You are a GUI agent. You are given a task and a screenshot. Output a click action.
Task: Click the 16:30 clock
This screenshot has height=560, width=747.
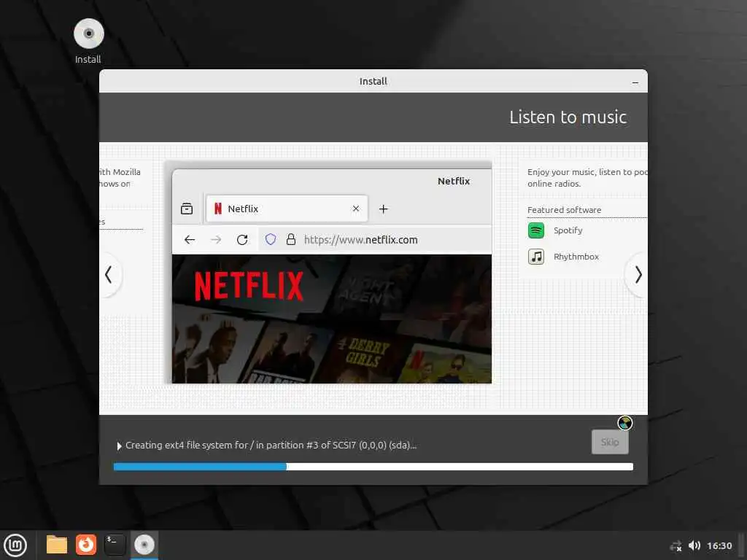[719, 545]
